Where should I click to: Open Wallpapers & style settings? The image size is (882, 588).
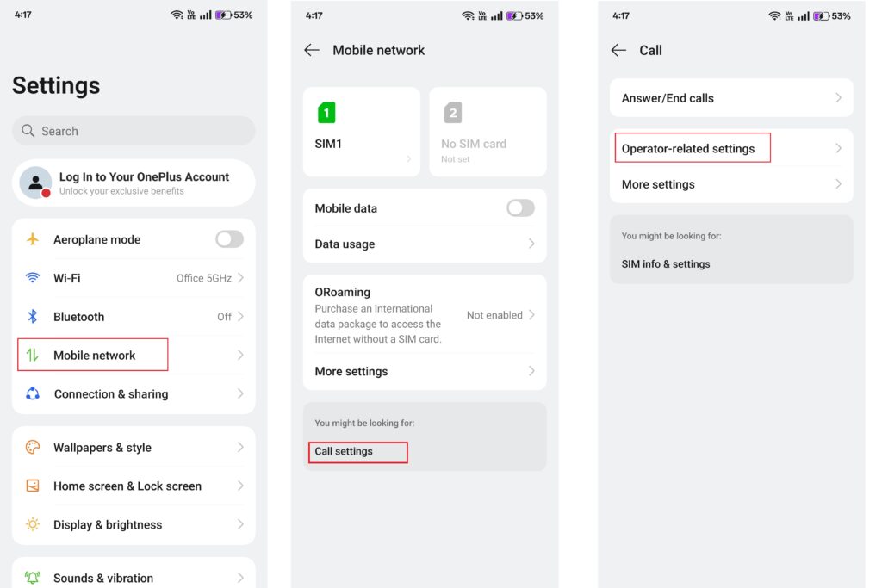134,447
